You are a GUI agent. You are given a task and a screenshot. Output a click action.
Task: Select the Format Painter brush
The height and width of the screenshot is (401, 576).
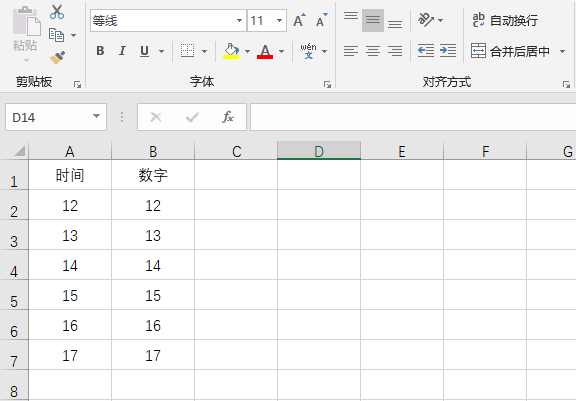click(x=57, y=58)
